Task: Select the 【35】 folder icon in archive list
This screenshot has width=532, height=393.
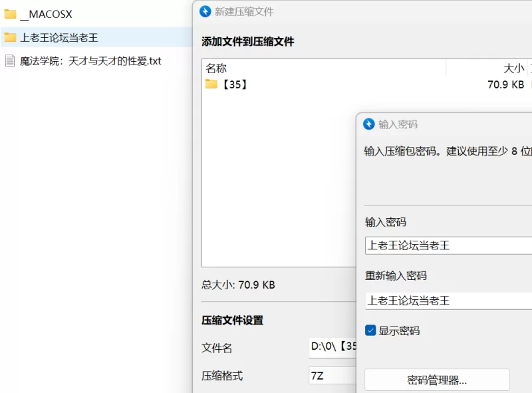Action: (211, 84)
